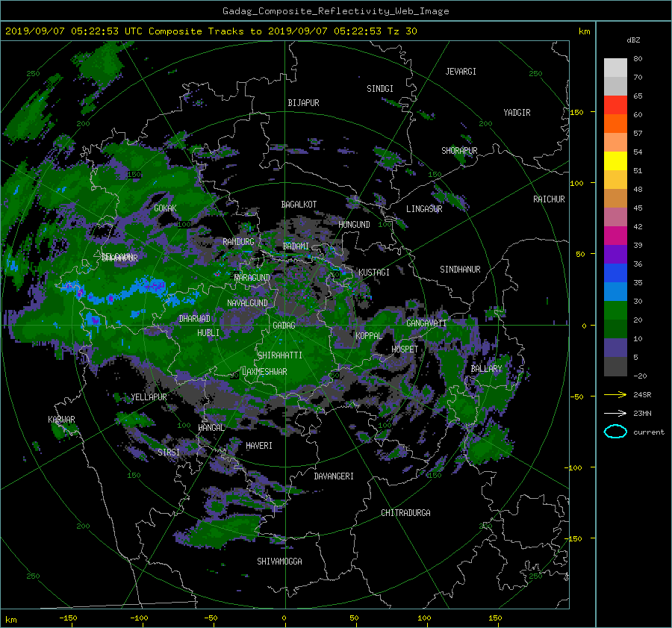
Task: Click the CHITRADURGA city label
Action: tap(406, 513)
